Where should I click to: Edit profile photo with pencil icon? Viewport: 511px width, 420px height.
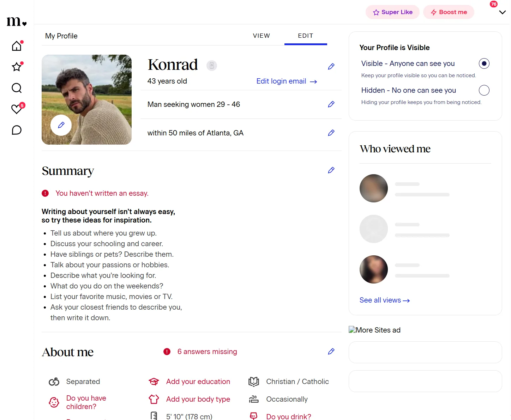tap(61, 125)
